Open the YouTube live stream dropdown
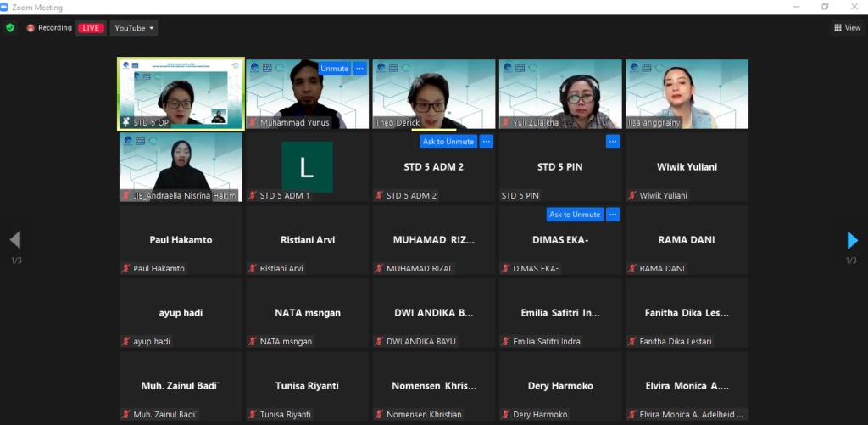868x425 pixels. tap(135, 28)
